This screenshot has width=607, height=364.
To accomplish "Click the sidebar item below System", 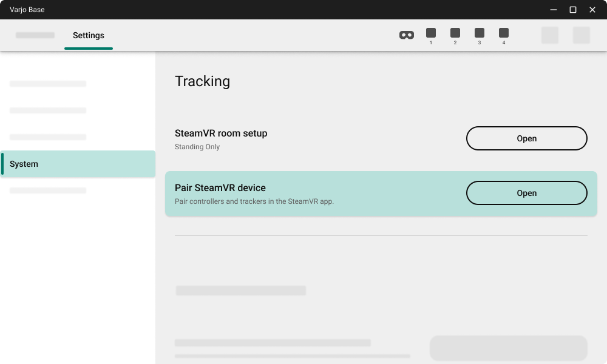I will pos(48,190).
